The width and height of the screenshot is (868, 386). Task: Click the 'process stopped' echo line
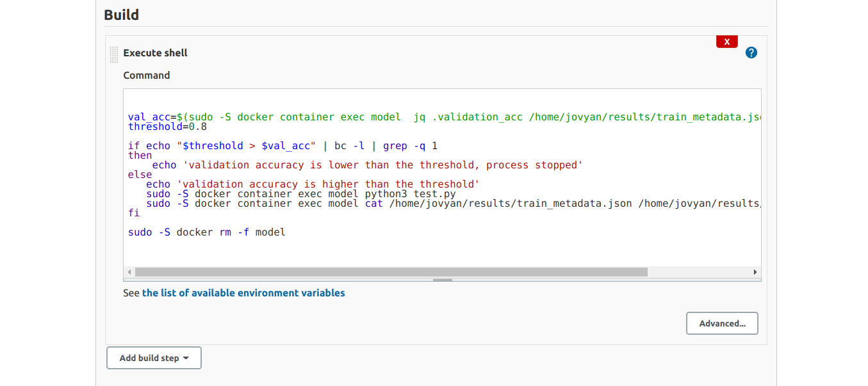coord(367,165)
